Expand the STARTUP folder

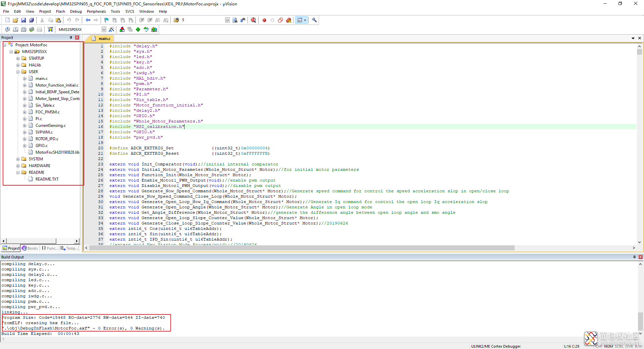(x=18, y=58)
